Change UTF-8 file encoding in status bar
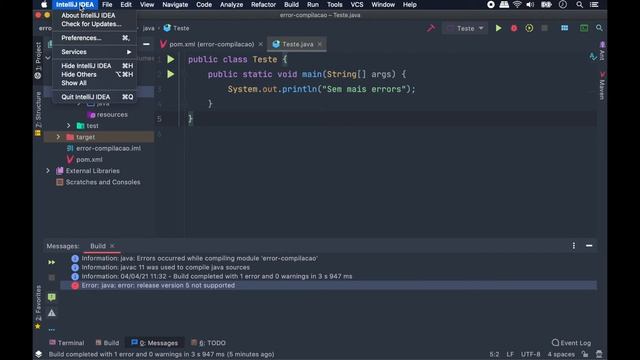This screenshot has width=640, height=360. 531,354
